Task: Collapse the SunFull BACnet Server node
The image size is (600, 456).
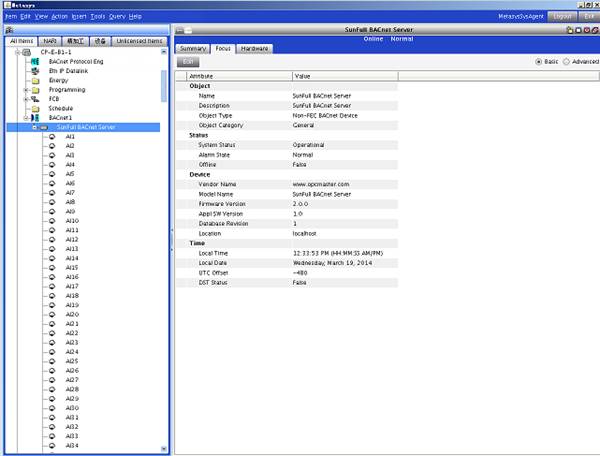Action: [x=34, y=127]
